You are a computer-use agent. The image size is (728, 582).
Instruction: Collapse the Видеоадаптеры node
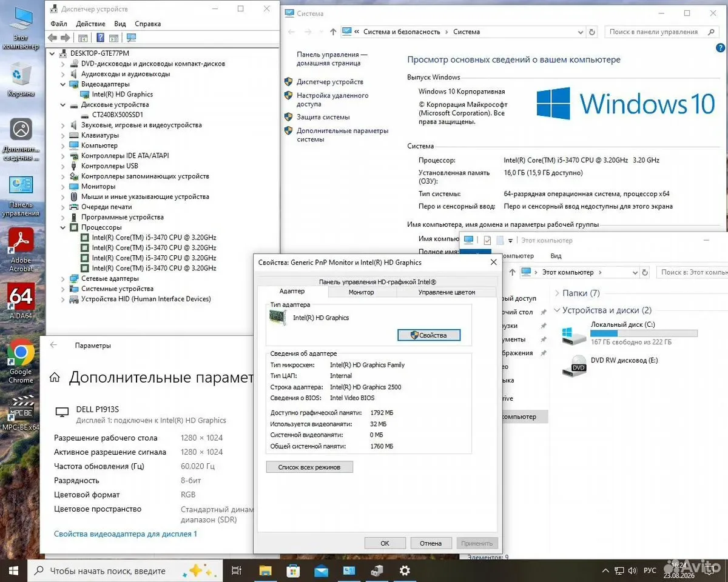point(63,84)
